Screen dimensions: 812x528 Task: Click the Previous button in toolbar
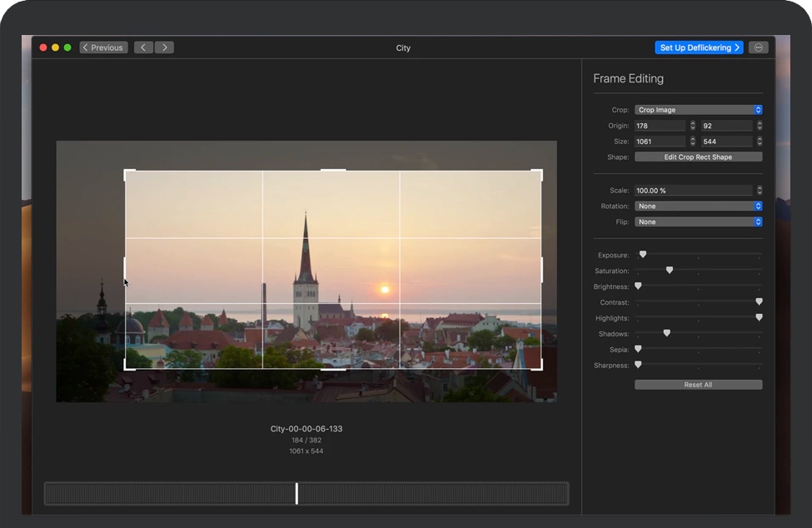click(x=103, y=47)
